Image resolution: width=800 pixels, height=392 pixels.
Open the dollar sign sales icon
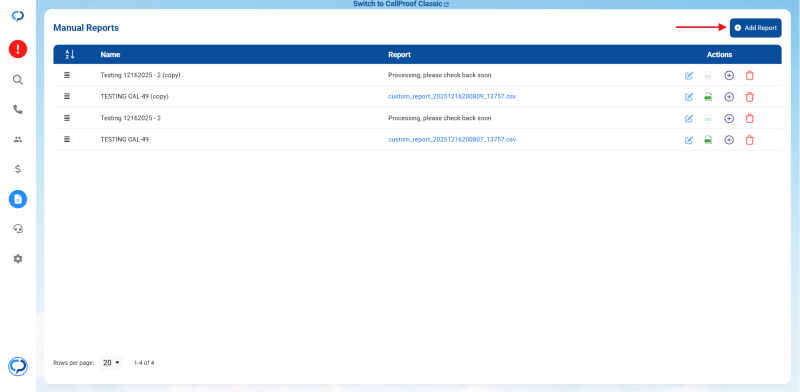[x=18, y=169]
